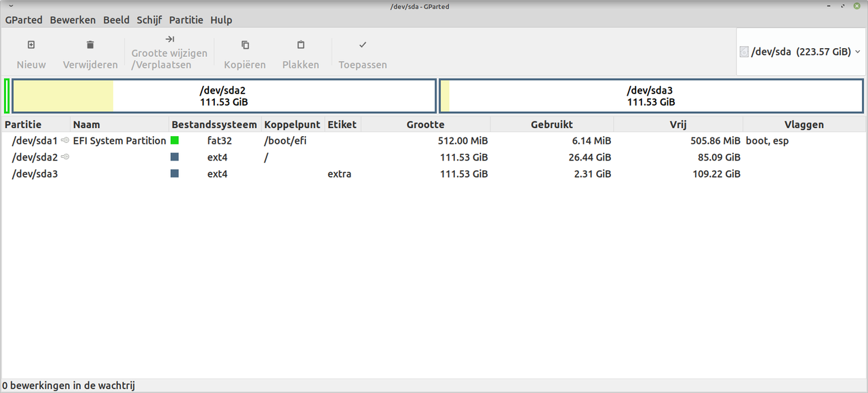Sort by the Gebruikt column header
The image size is (868, 393).
click(x=552, y=125)
